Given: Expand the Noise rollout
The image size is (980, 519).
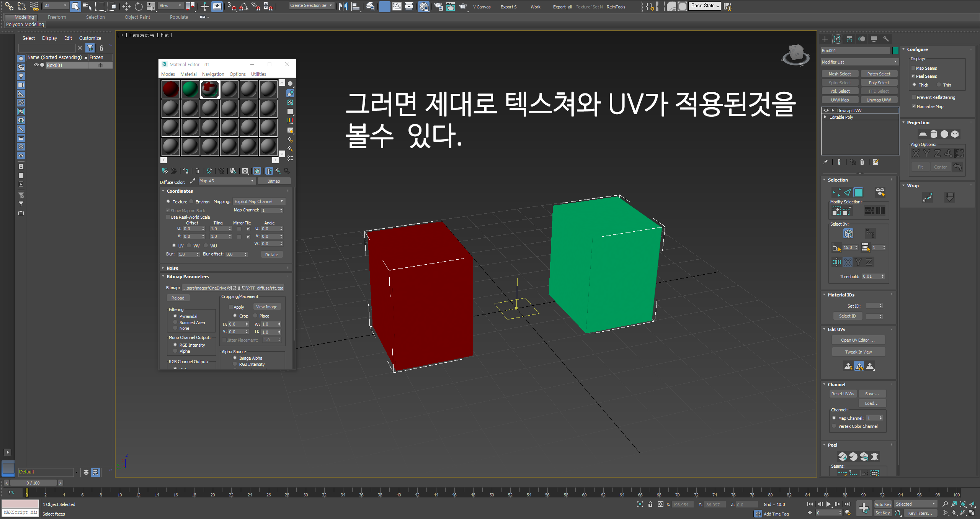Looking at the screenshot, I should coord(172,268).
